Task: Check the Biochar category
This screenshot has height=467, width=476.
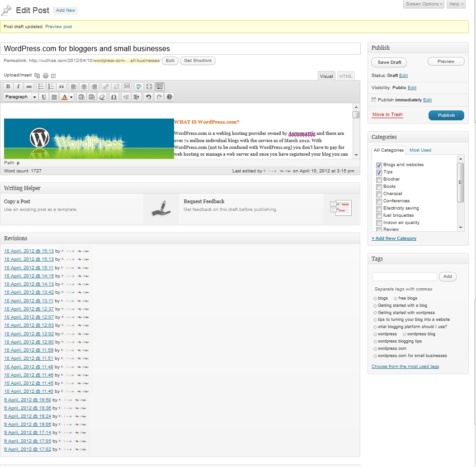Action: [x=379, y=180]
